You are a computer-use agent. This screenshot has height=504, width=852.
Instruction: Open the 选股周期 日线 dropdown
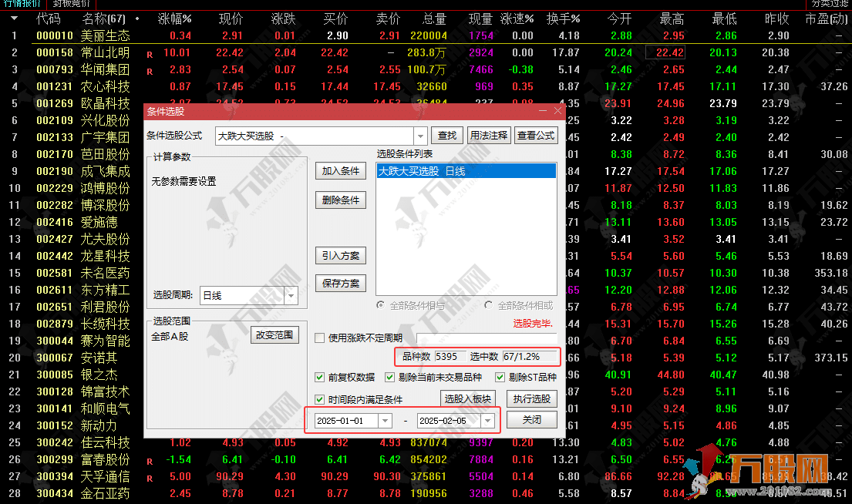[291, 295]
